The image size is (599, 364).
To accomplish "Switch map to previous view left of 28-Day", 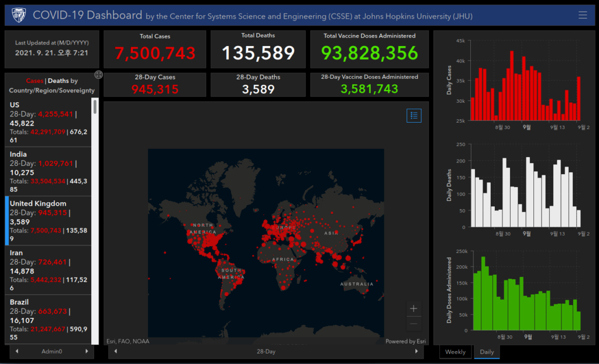I will (x=116, y=351).
